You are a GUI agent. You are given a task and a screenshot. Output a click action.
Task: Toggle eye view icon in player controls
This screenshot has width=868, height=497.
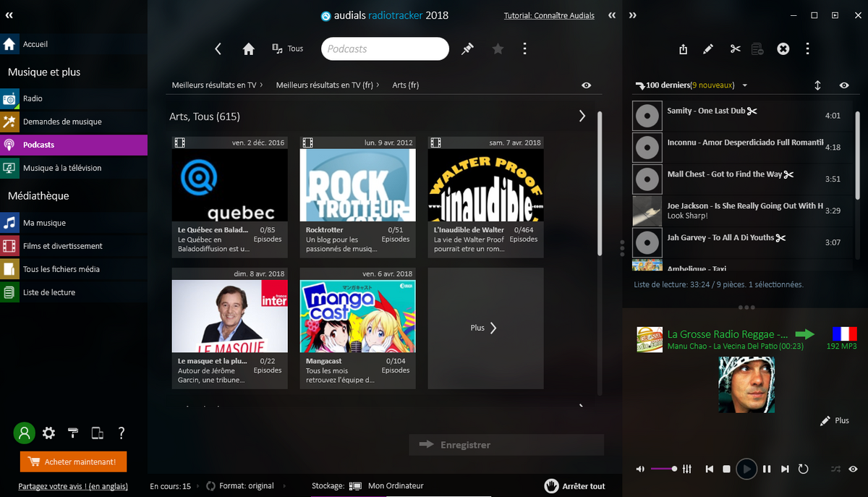[x=854, y=469]
